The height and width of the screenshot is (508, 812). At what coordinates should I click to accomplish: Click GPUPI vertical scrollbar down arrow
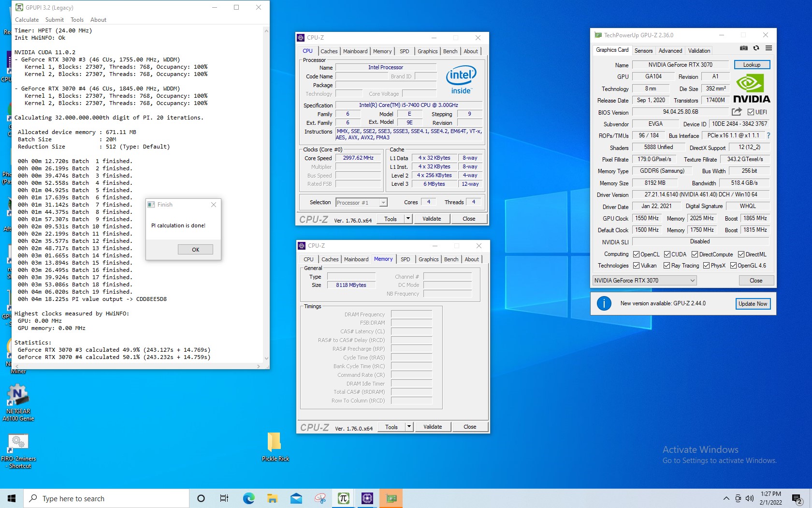[266, 359]
